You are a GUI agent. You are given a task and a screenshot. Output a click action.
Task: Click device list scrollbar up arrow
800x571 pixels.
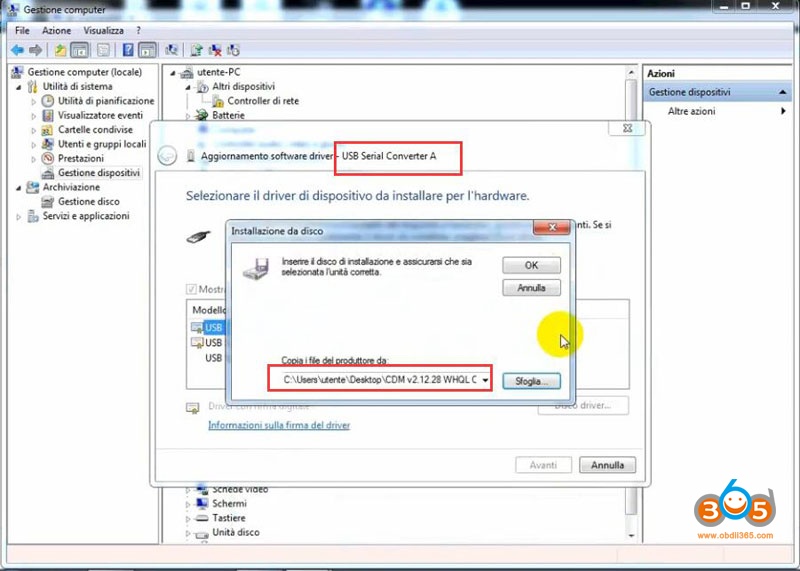[632, 72]
